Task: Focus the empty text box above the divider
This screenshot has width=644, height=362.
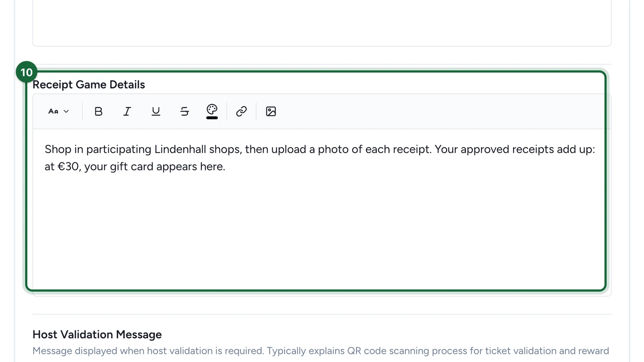Action: (x=322, y=23)
